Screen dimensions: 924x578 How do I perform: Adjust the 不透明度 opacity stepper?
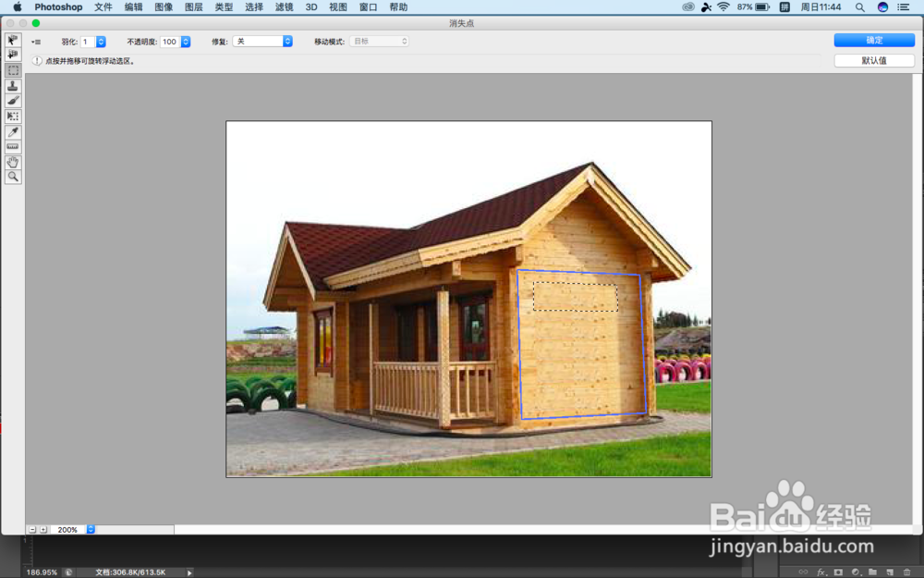pos(186,42)
